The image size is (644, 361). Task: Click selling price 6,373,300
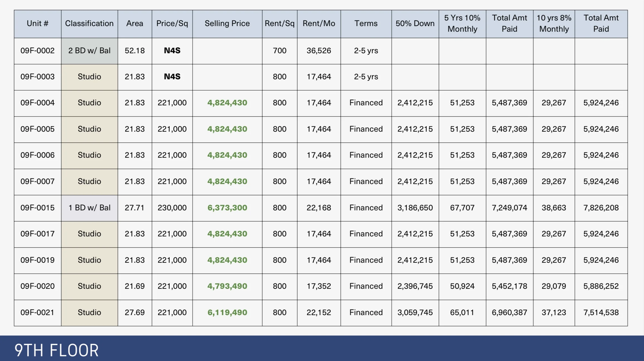227,208
